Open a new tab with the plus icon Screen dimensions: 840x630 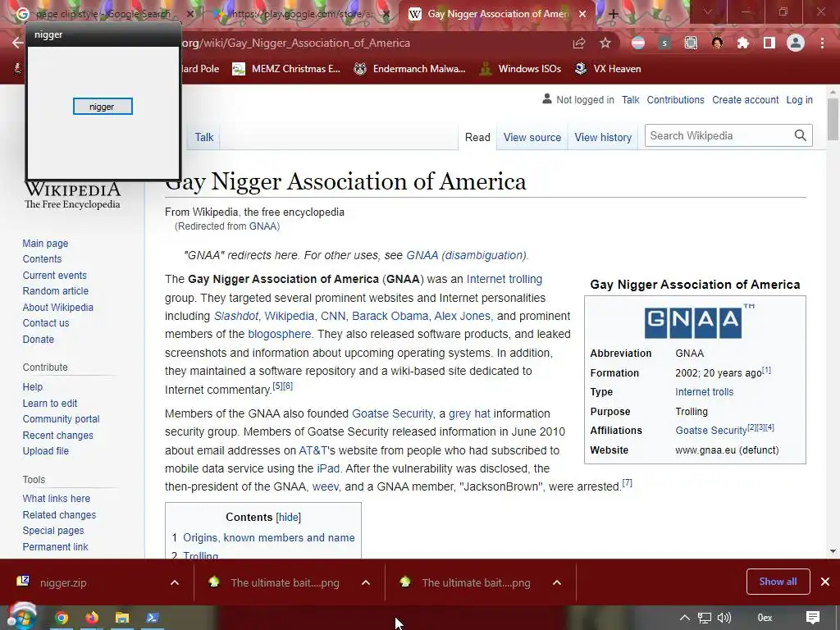coord(614,14)
